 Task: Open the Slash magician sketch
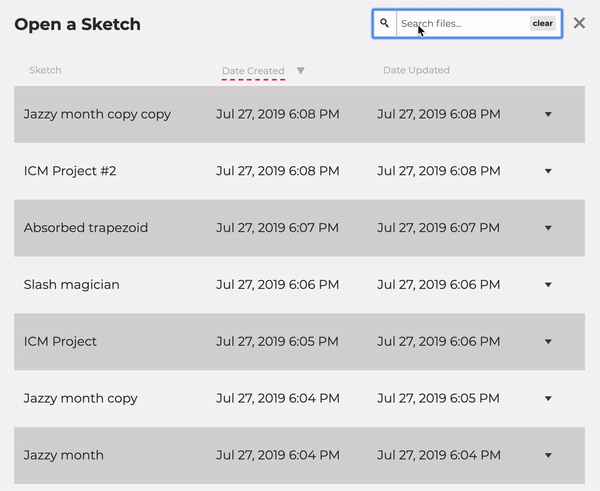point(72,284)
